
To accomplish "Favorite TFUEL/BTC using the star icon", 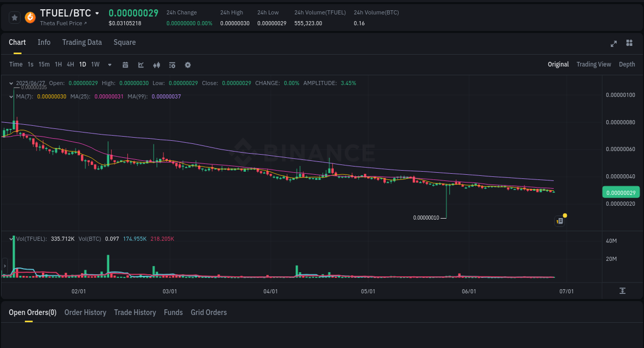I will click(14, 17).
